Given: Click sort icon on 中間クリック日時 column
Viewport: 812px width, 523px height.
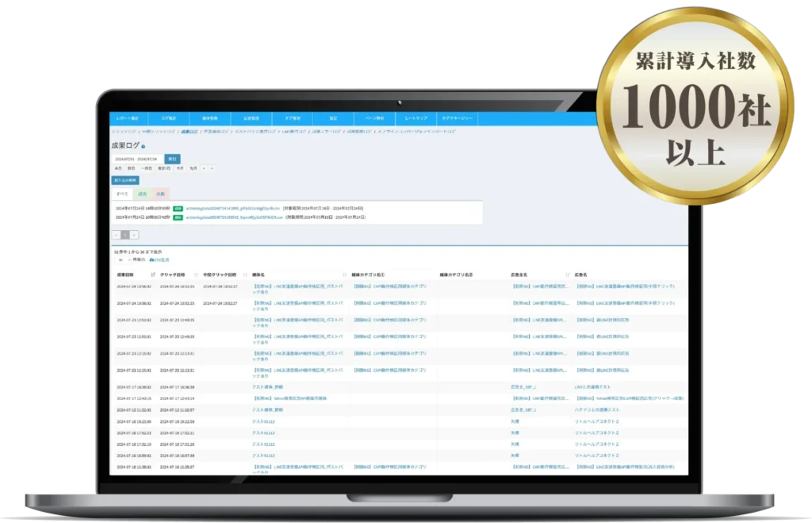Looking at the screenshot, I should (244, 275).
